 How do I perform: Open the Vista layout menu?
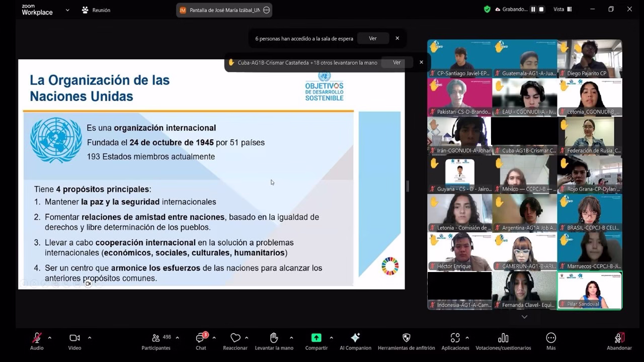562,9
